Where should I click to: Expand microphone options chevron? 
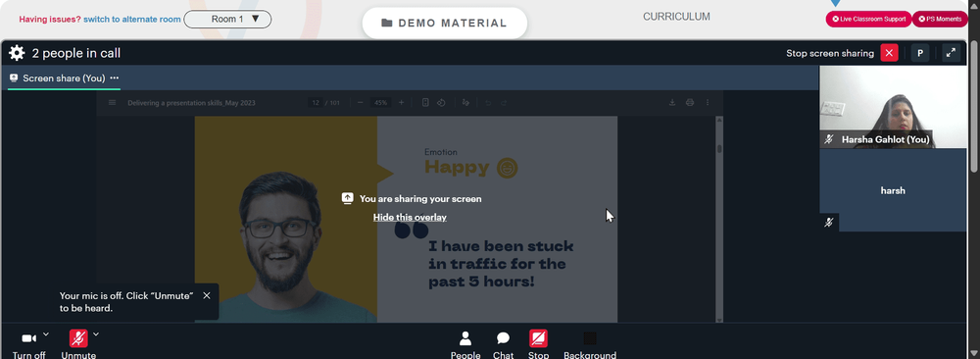tap(96, 333)
